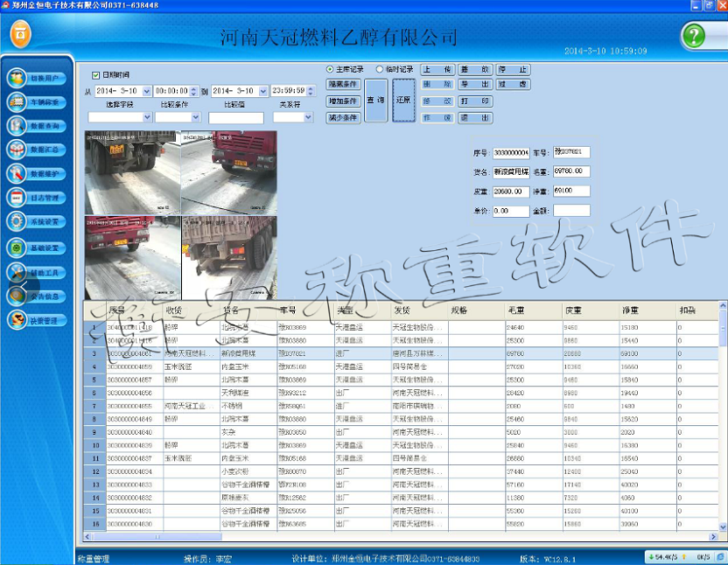This screenshot has width=728, height=565.
Task: Open the 比较条件 comparison dropdown
Action: click(195, 117)
